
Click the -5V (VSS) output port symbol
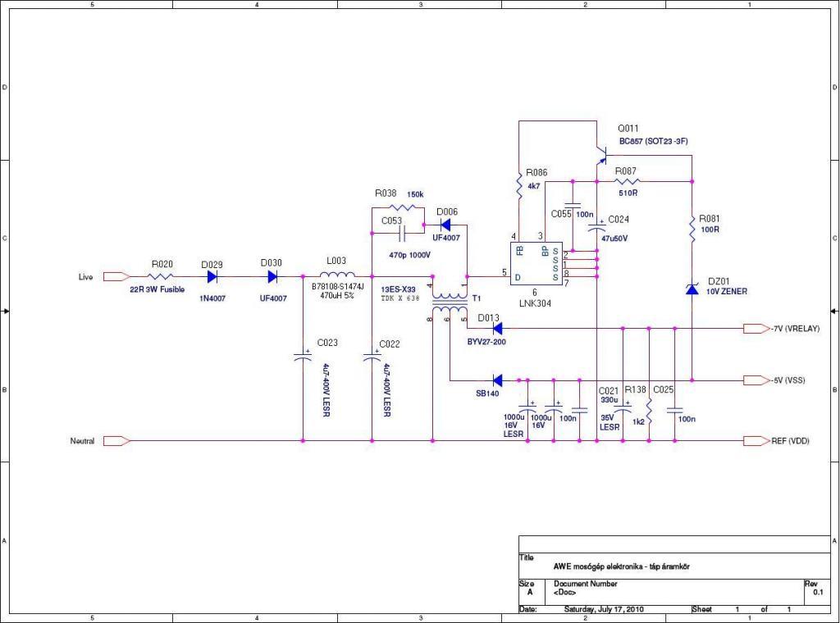click(x=756, y=380)
